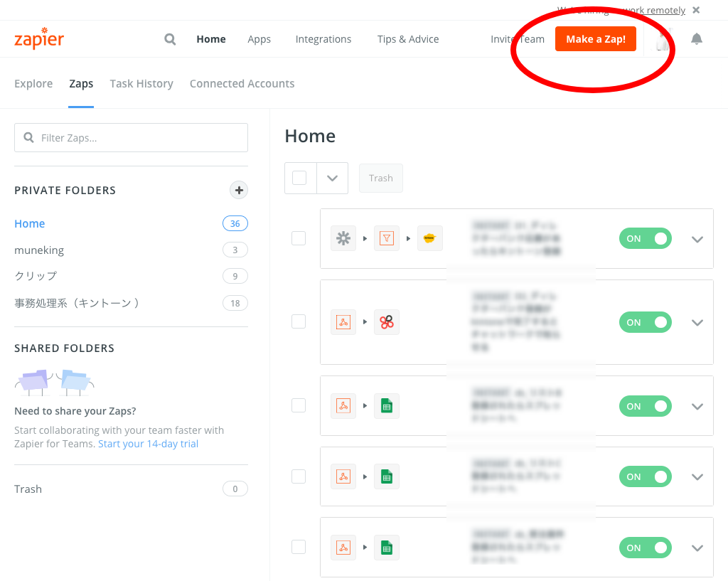Check the fourth Zap's checkbox
Image resolution: width=728 pixels, height=581 pixels.
pos(299,476)
